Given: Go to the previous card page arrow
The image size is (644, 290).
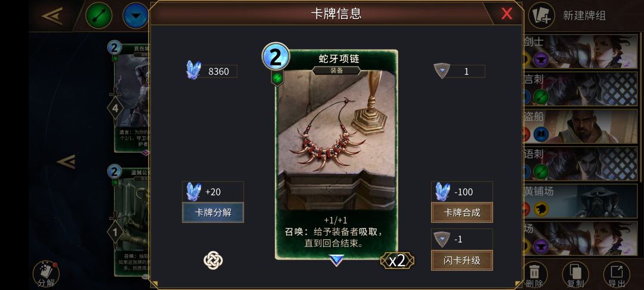Looking at the screenshot, I should [66, 162].
